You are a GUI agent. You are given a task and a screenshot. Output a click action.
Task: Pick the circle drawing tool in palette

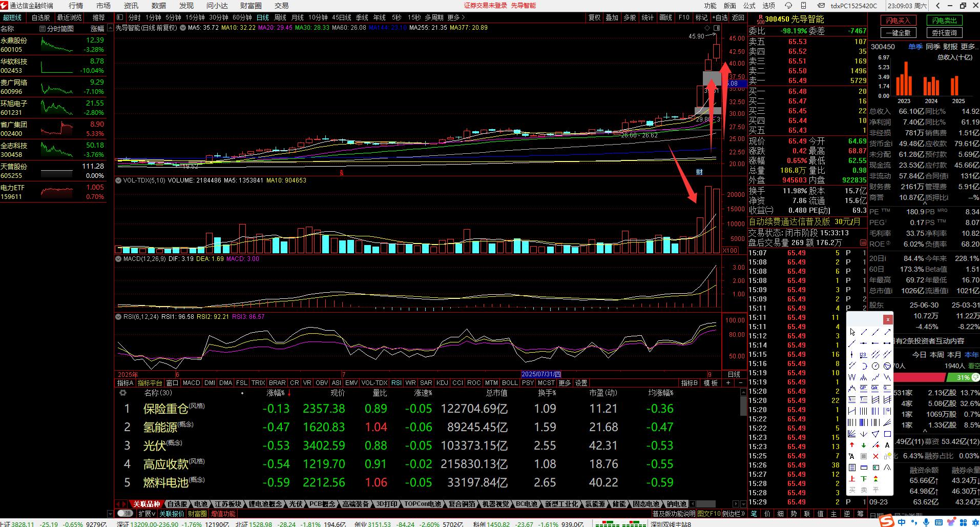[x=875, y=366]
